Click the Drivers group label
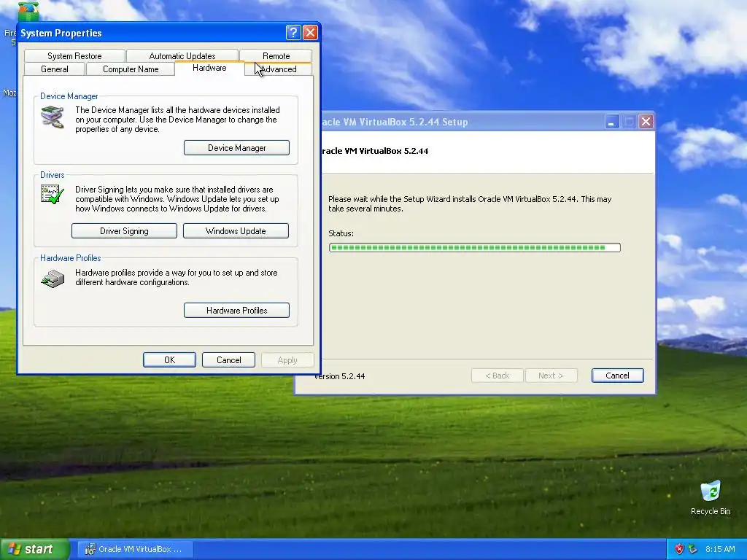Viewport: 747px width, 560px height. pyautogui.click(x=52, y=175)
